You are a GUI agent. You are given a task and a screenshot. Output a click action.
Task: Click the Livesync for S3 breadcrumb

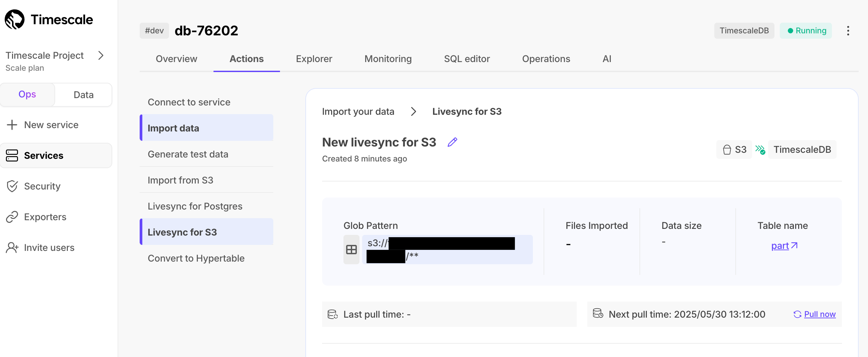click(467, 111)
